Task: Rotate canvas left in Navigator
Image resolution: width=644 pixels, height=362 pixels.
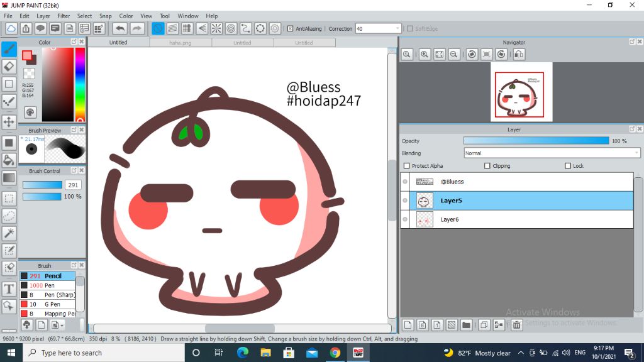Action: coord(472,54)
